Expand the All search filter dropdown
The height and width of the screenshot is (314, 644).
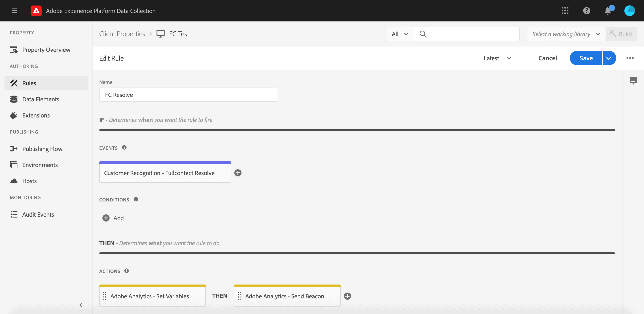coord(400,34)
